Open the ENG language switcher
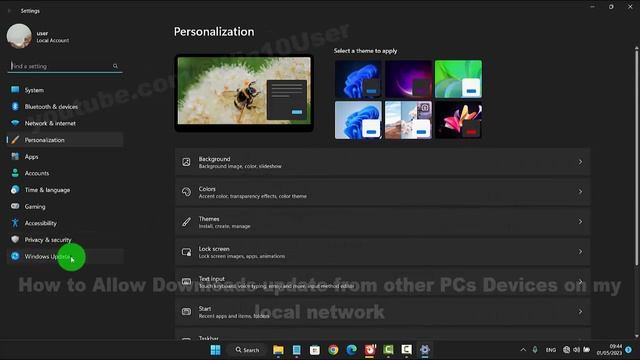The image size is (640, 360). pos(551,350)
